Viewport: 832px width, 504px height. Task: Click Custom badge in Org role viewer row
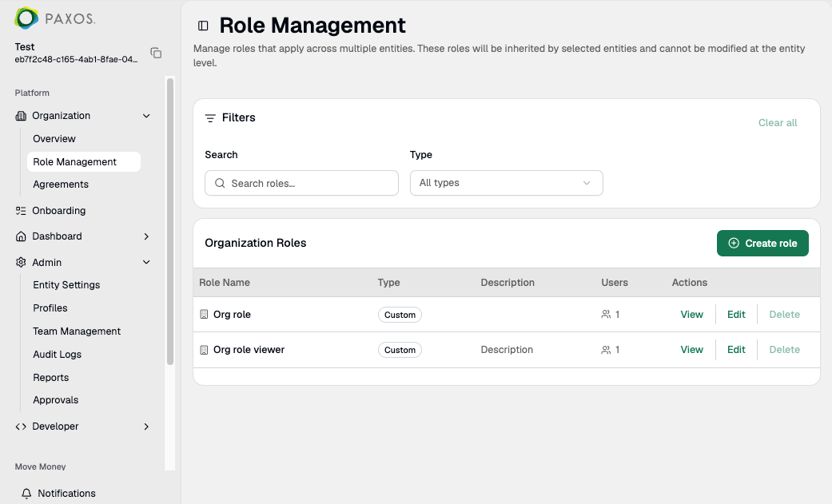pos(400,350)
